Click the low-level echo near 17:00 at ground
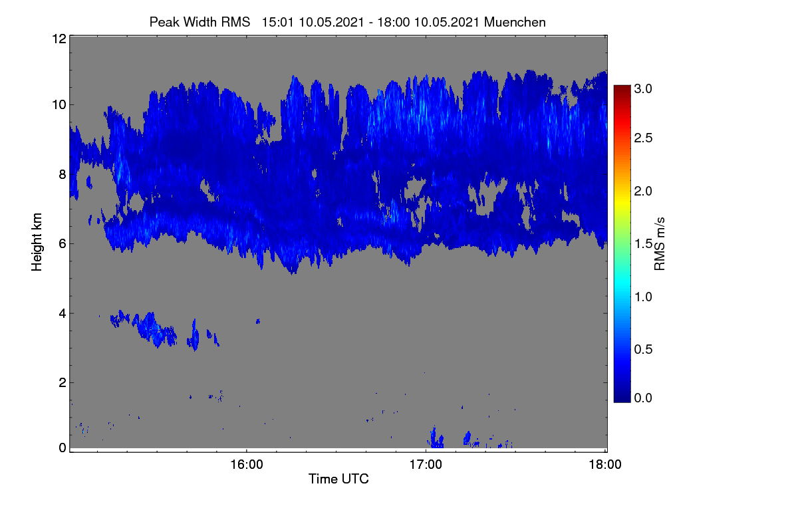The width and height of the screenshot is (798, 532). [436, 438]
